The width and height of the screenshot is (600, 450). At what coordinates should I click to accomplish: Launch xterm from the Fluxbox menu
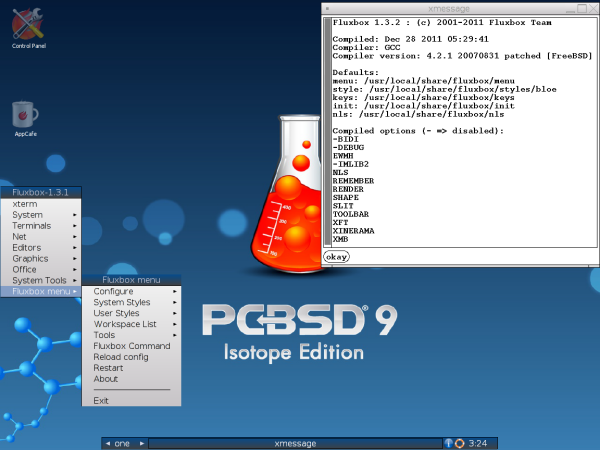(41, 204)
